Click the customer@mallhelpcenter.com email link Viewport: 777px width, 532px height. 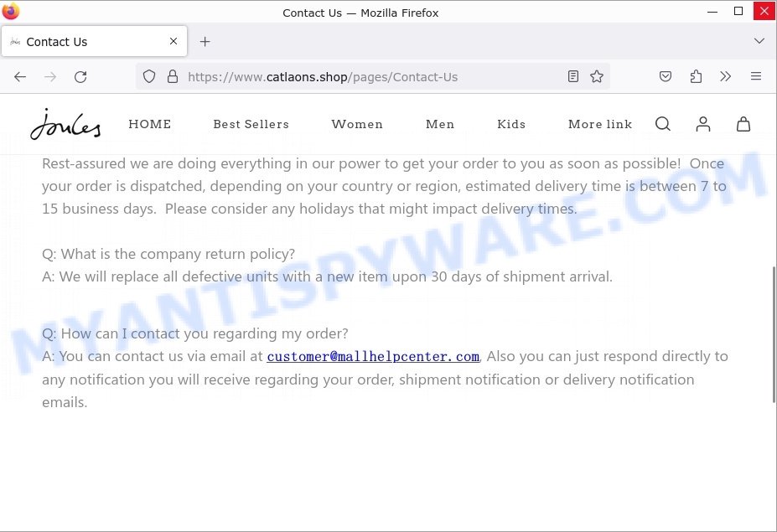coord(373,357)
